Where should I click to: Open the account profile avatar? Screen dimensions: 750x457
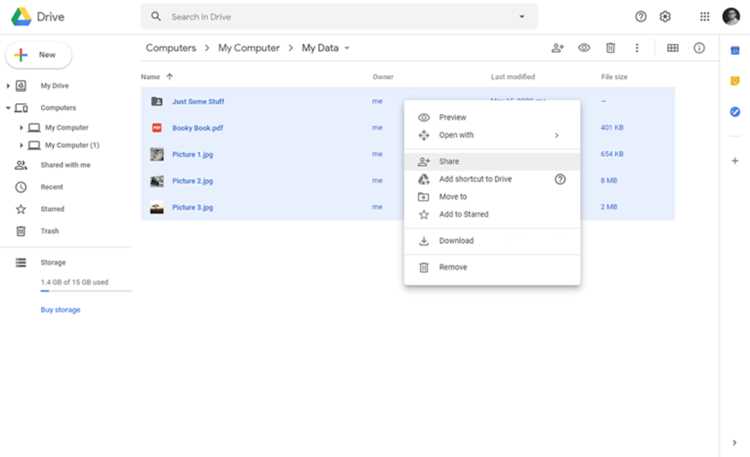(x=731, y=17)
